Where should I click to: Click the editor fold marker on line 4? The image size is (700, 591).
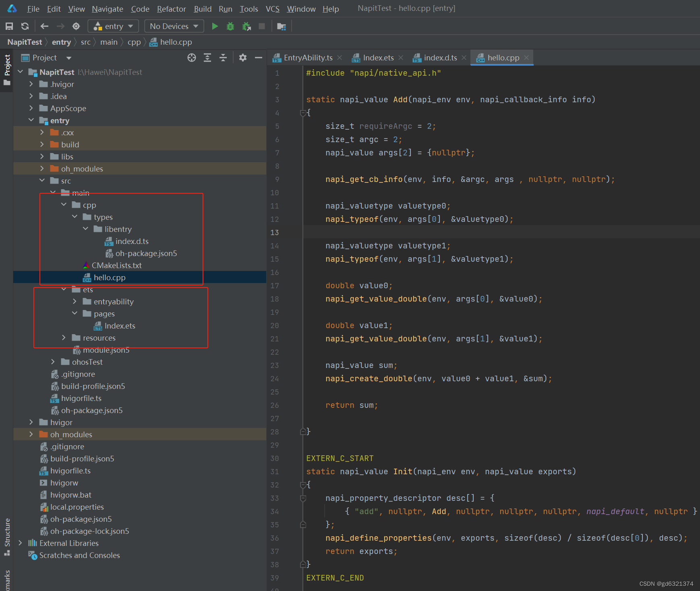pos(303,113)
